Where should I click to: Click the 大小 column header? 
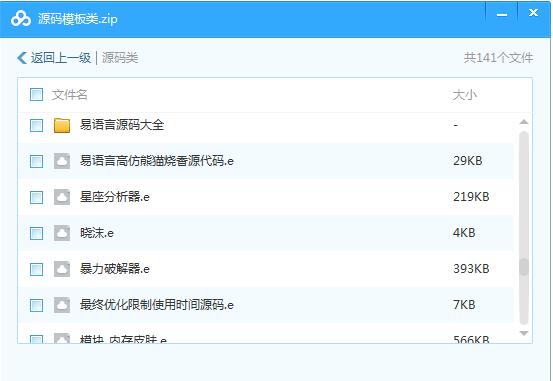click(464, 95)
